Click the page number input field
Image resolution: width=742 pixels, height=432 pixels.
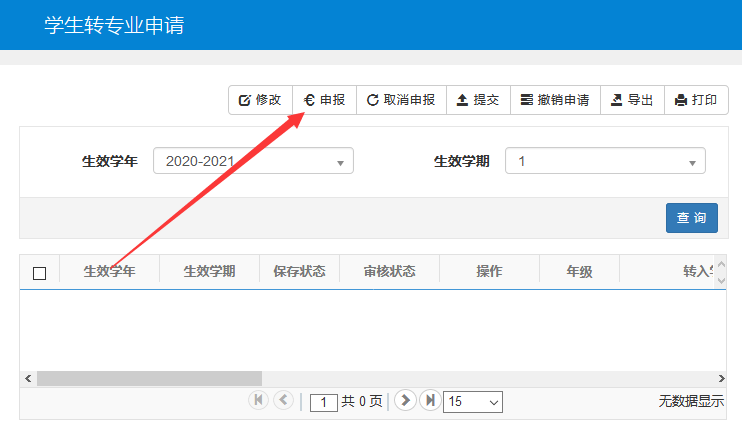(324, 402)
